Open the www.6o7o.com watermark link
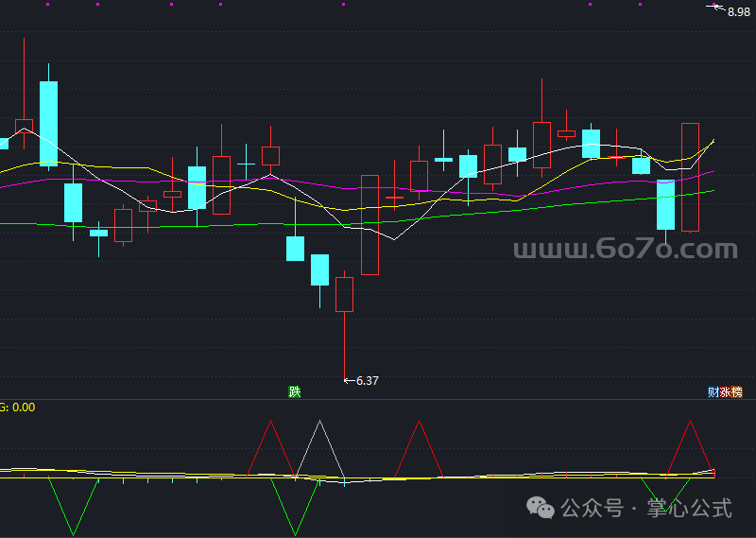756x538 pixels. 625,250
